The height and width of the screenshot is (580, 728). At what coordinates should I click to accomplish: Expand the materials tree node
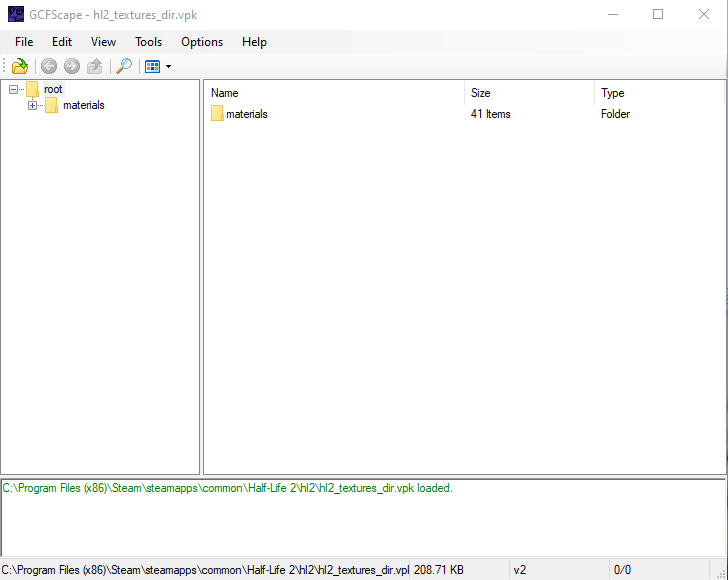pos(32,105)
